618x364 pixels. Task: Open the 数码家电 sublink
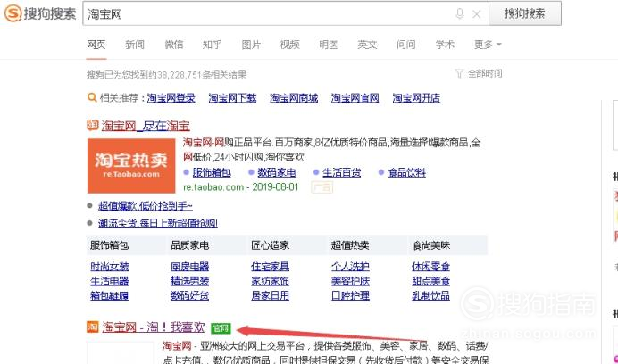(x=277, y=172)
